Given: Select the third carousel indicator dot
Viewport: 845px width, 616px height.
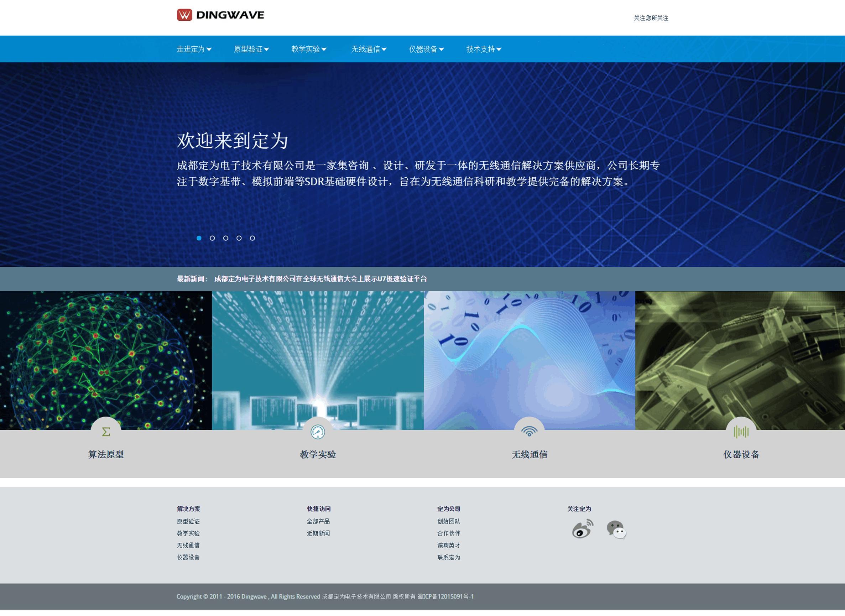Looking at the screenshot, I should [226, 238].
